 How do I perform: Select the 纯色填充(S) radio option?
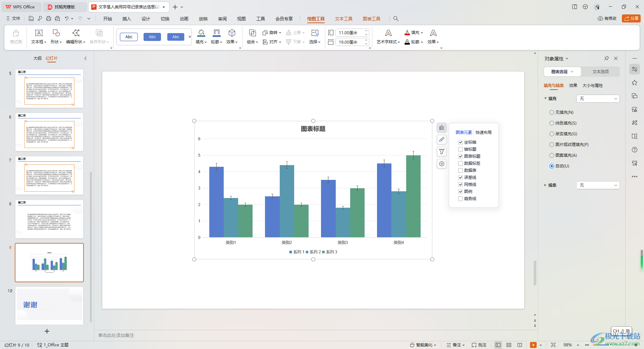click(x=551, y=123)
